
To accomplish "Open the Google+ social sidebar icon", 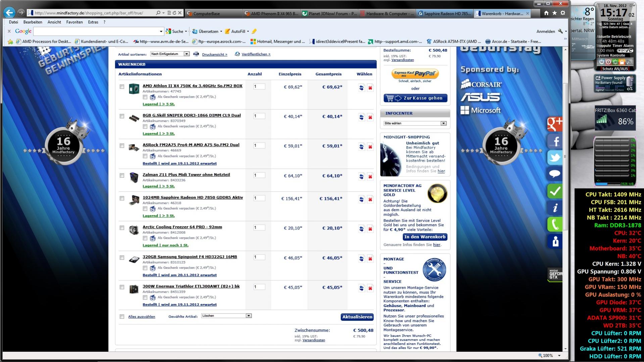I will coord(554,124).
